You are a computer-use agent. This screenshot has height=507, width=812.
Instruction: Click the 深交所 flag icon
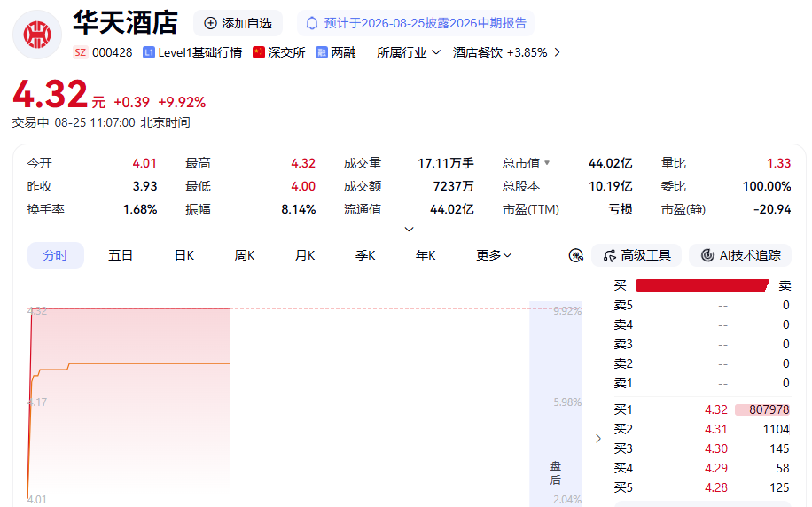pos(259,52)
